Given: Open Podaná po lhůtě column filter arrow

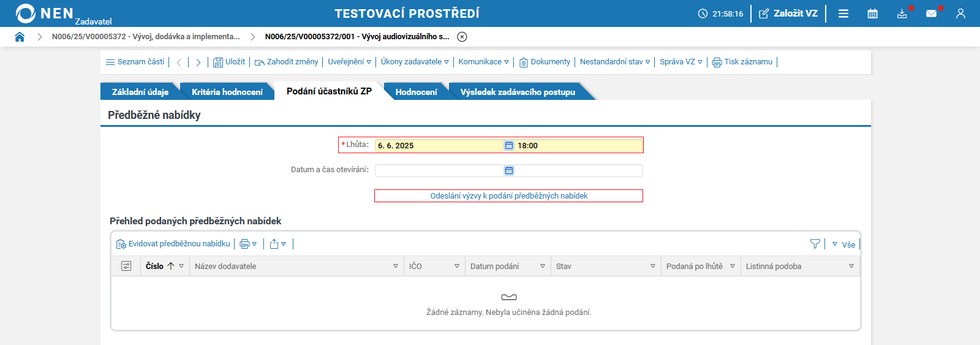Looking at the screenshot, I should [x=733, y=266].
